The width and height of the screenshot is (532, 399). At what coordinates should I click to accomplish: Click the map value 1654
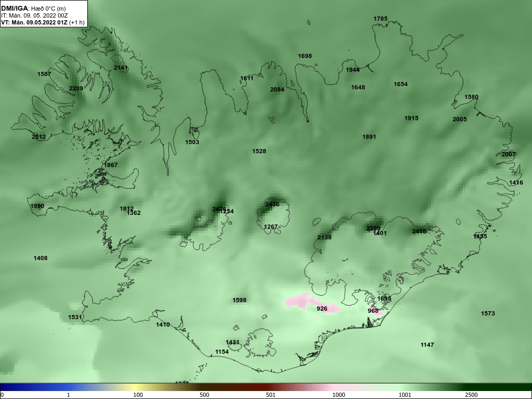(x=401, y=84)
